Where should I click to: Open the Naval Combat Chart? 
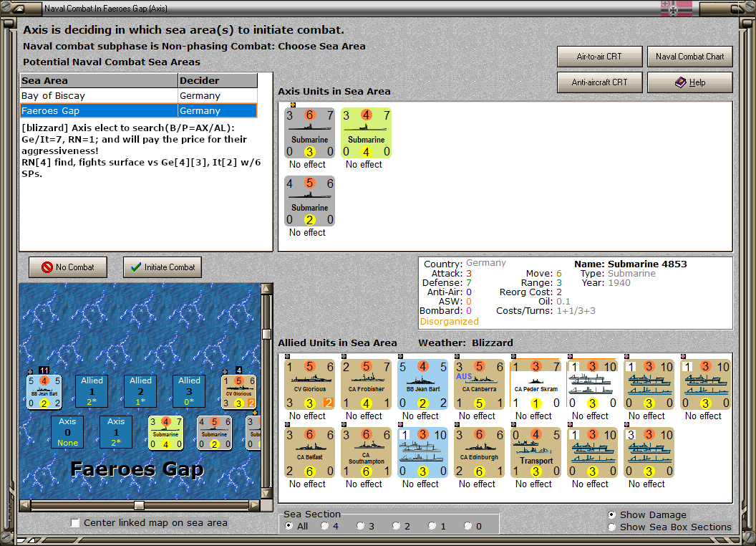(x=689, y=57)
